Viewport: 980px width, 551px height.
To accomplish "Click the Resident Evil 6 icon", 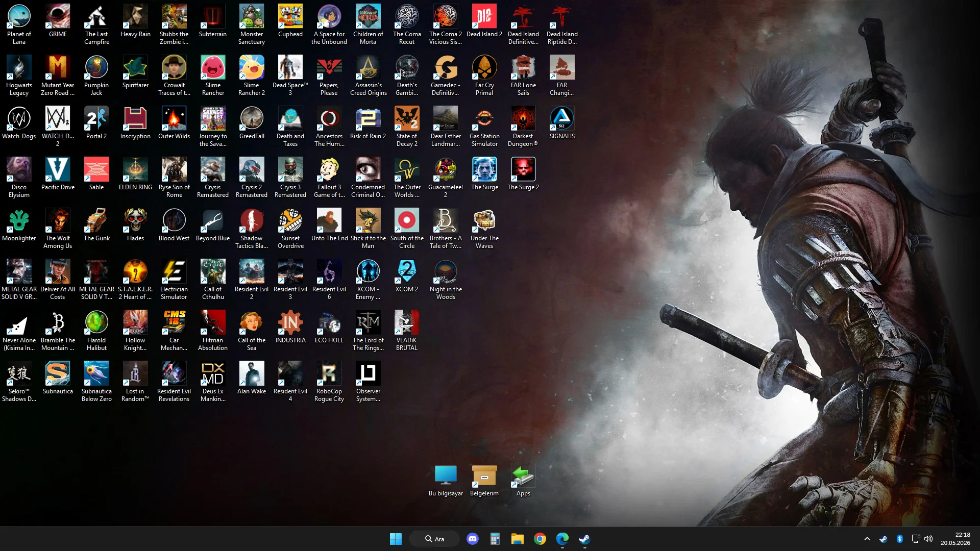I will coord(329,280).
